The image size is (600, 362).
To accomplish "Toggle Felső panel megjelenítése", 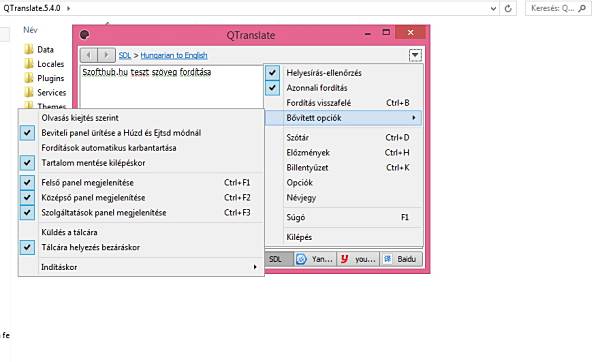I will pyautogui.click(x=141, y=183).
